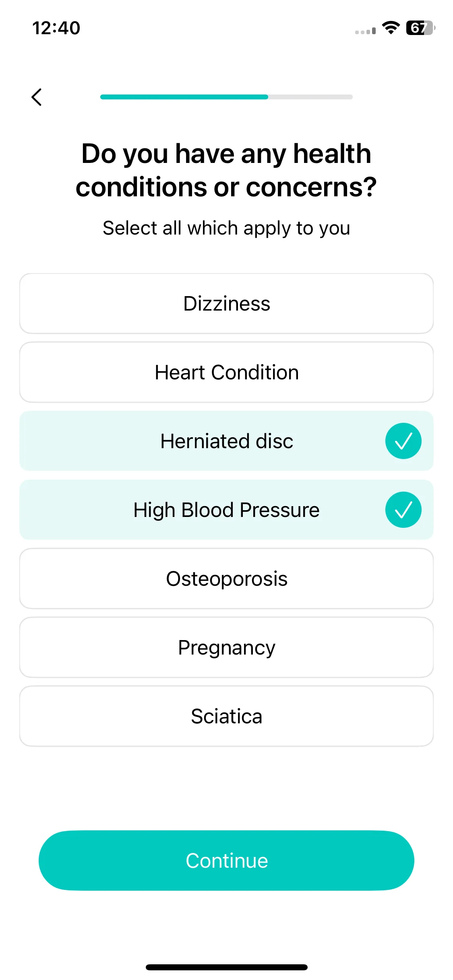Tap the 12:40 clock in status bar

click(56, 28)
